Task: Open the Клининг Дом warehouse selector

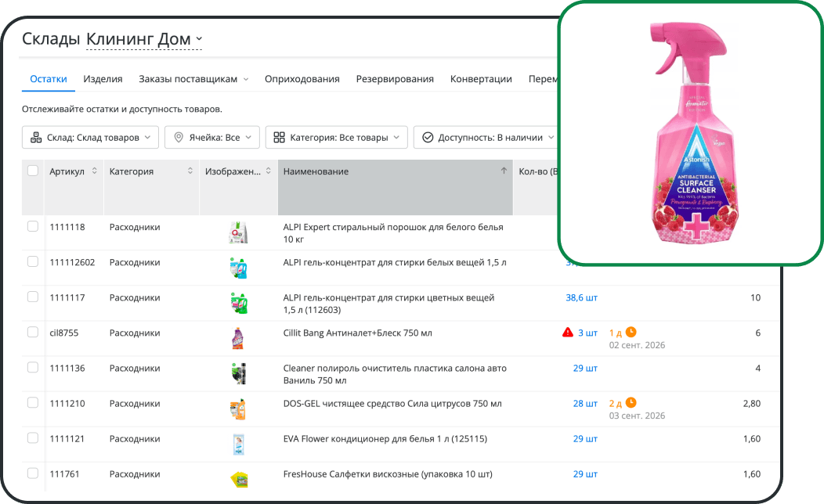Action: pyautogui.click(x=144, y=39)
